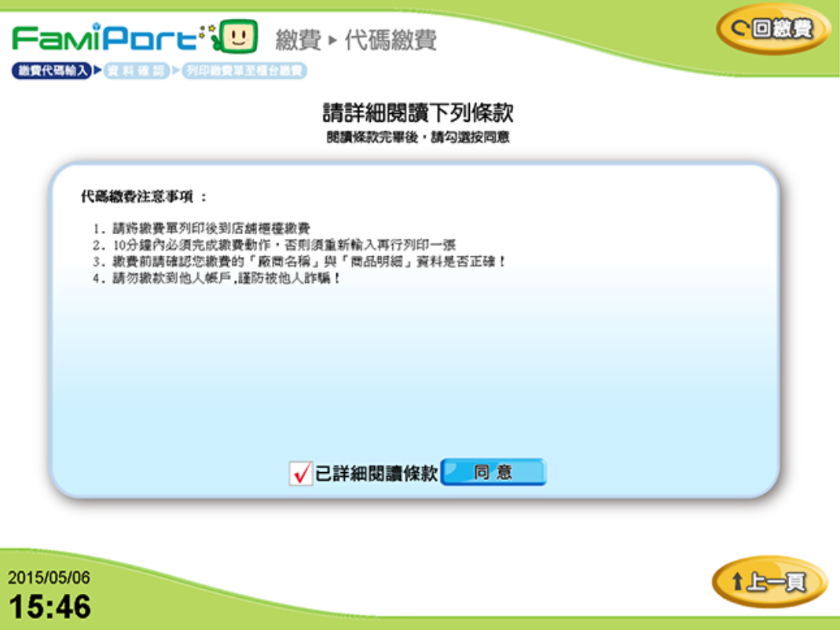This screenshot has width=840, height=630.
Task: Toggle the 已詳細閱讀條款 checkbox
Action: pos(300,473)
